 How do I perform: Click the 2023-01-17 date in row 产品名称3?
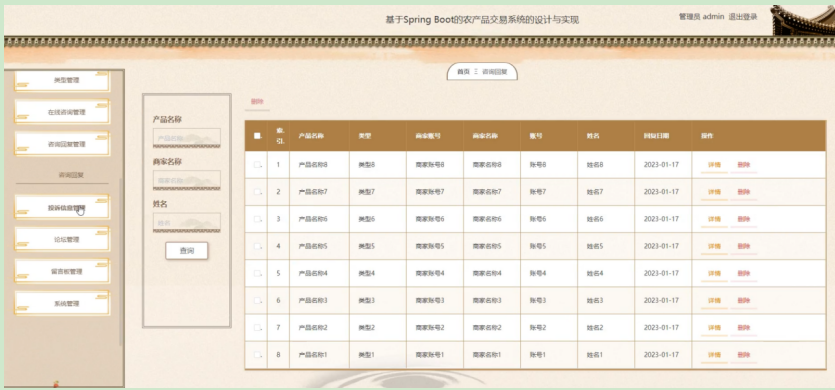click(661, 300)
